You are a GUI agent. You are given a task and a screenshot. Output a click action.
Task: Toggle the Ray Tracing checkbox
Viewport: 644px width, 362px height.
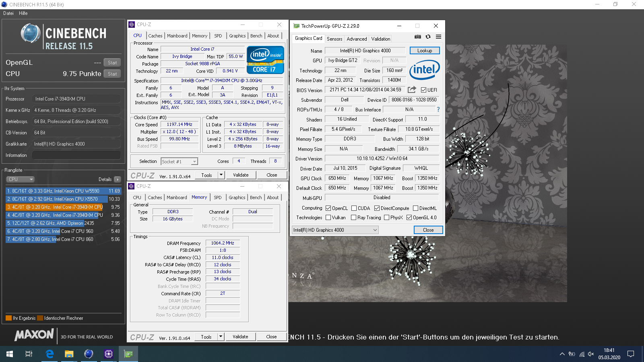353,218
